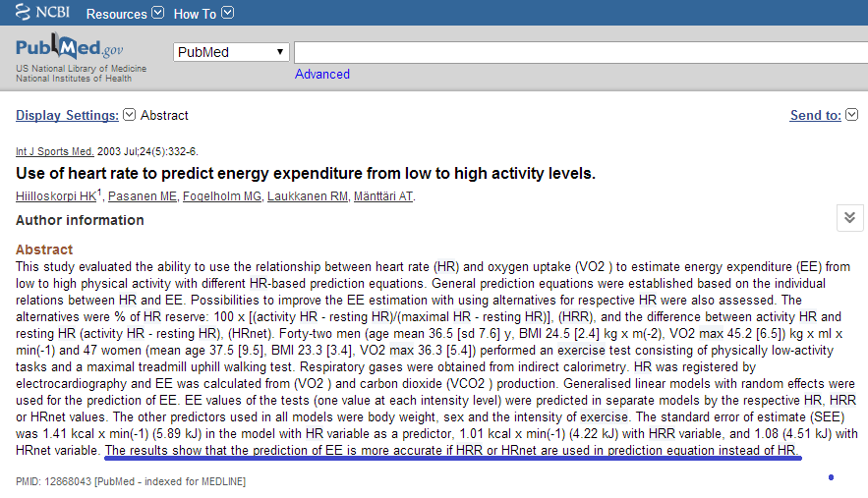The image size is (868, 498).
Task: Focus the PubMed search box
Action: pos(581,53)
